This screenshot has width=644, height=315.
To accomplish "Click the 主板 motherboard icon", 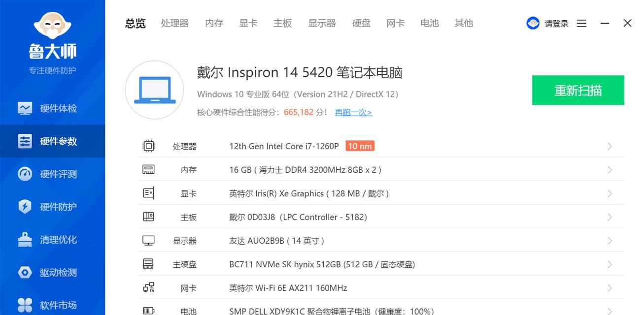I will 148,217.
